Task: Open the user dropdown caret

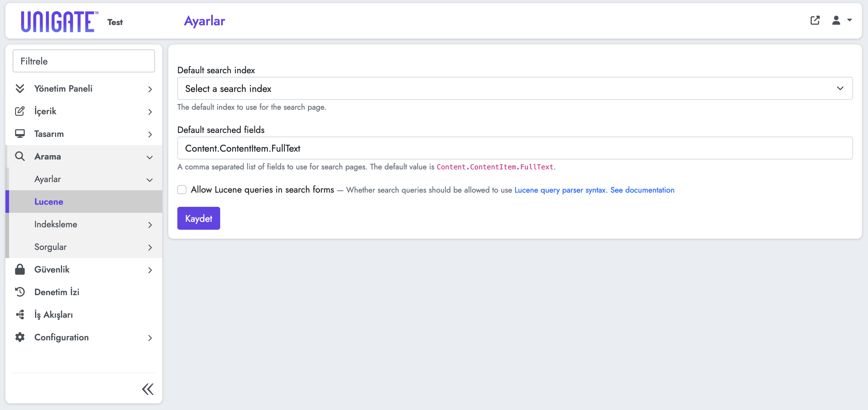Action: pyautogui.click(x=850, y=20)
